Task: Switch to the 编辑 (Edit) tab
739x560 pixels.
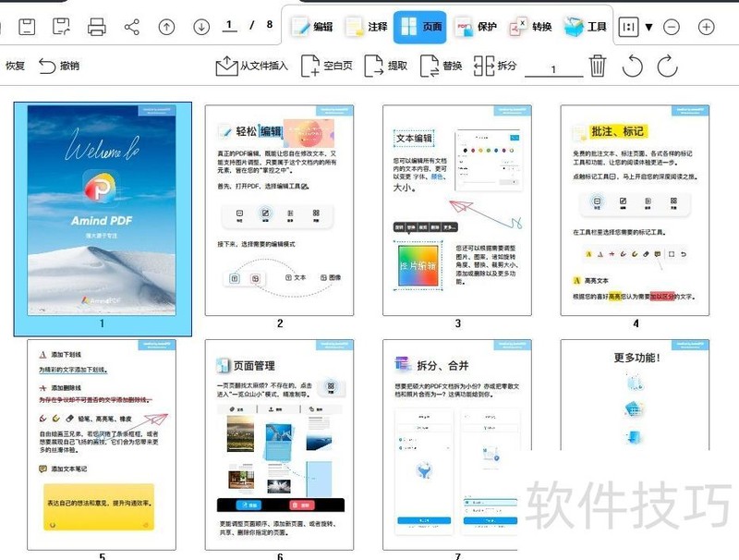Action: point(314,25)
